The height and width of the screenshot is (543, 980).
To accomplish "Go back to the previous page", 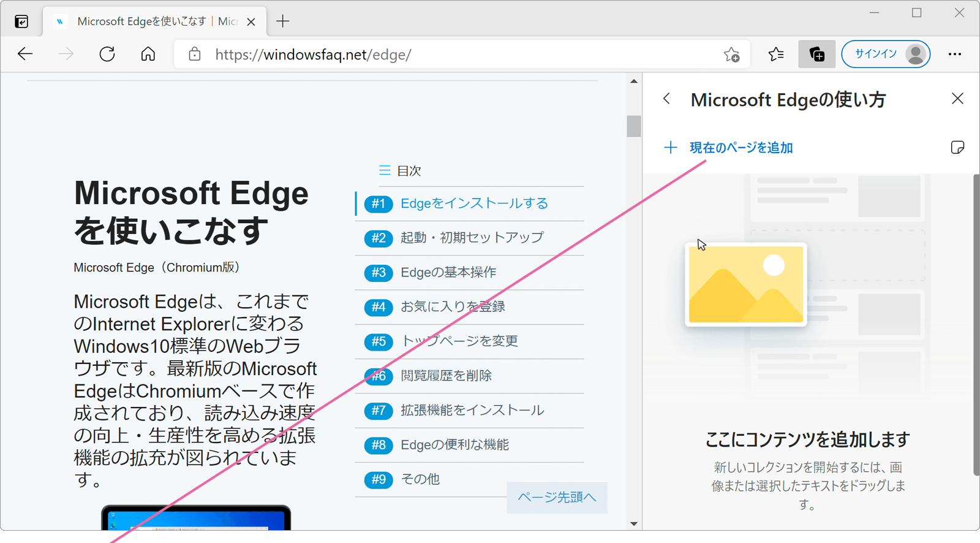I will pos(25,54).
